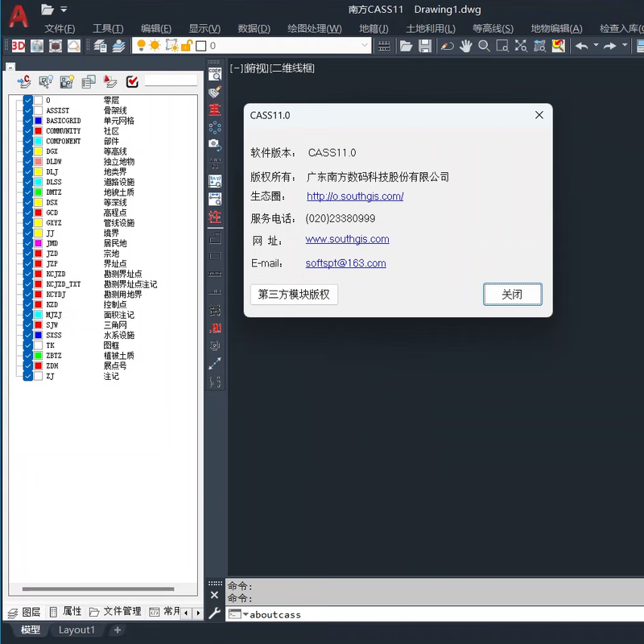Image resolution: width=644 pixels, height=644 pixels.
Task: Activate the Zoom magnifier tool
Action: [483, 46]
